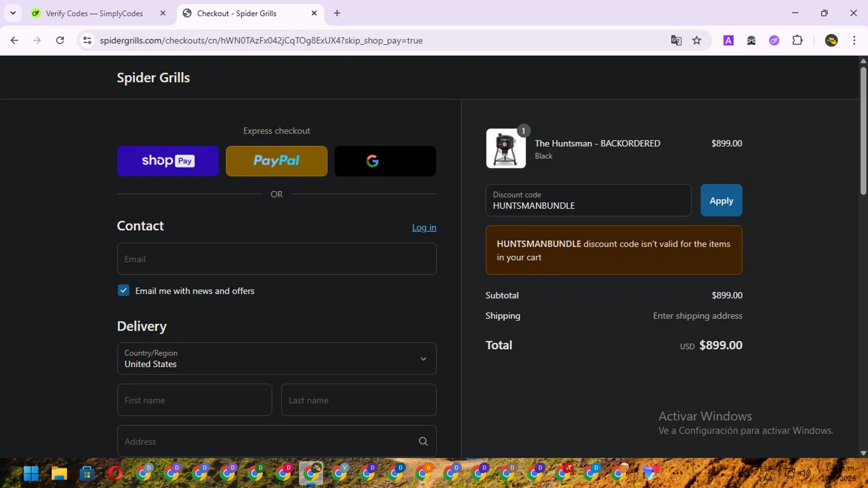Go back to the previous page
The image size is (868, 488).
[x=14, y=41]
